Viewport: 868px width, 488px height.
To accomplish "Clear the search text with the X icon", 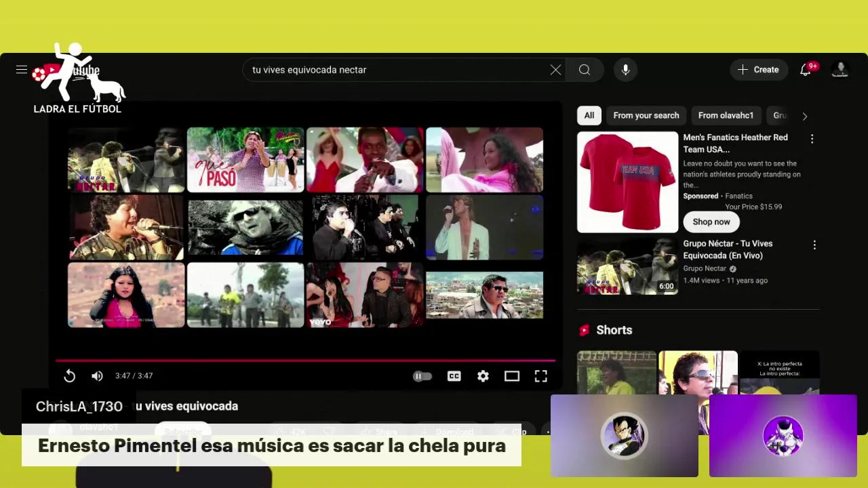I will pyautogui.click(x=555, y=70).
